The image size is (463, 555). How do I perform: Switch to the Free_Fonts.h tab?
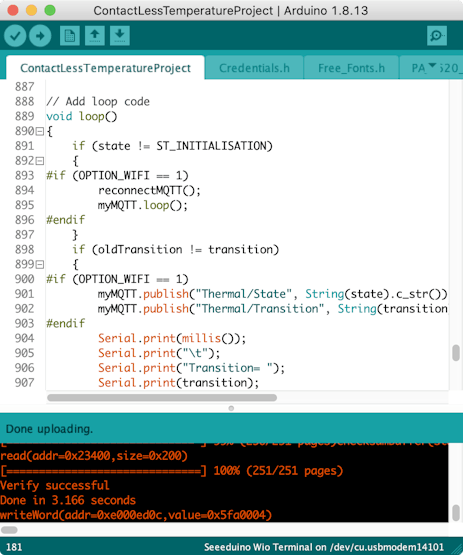tap(351, 68)
